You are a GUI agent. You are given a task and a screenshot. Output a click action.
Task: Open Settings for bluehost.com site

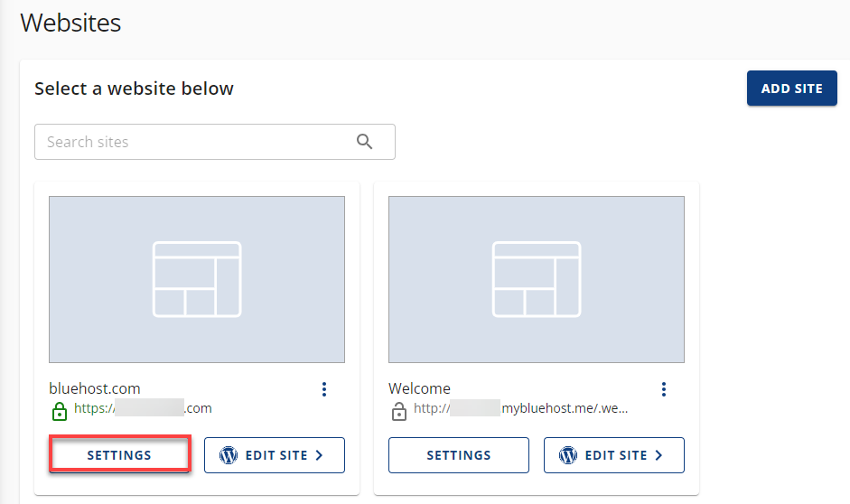click(x=119, y=454)
